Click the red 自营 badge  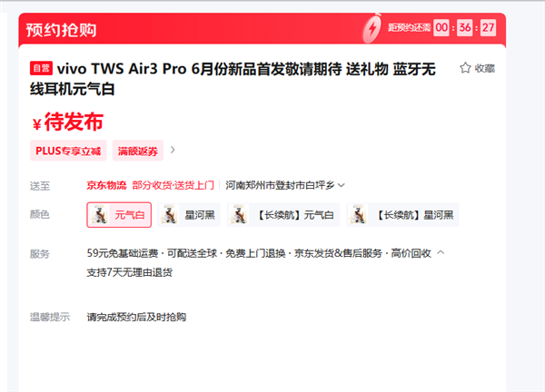tap(41, 68)
